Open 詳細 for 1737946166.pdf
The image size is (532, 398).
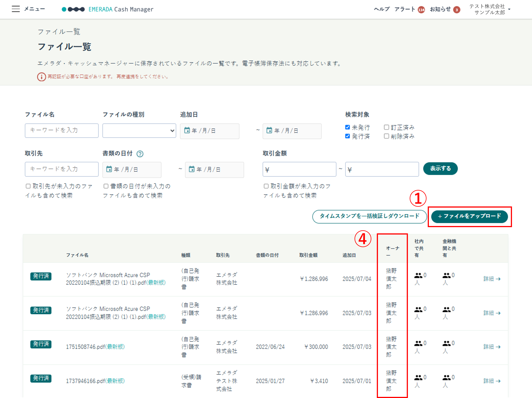click(x=492, y=381)
